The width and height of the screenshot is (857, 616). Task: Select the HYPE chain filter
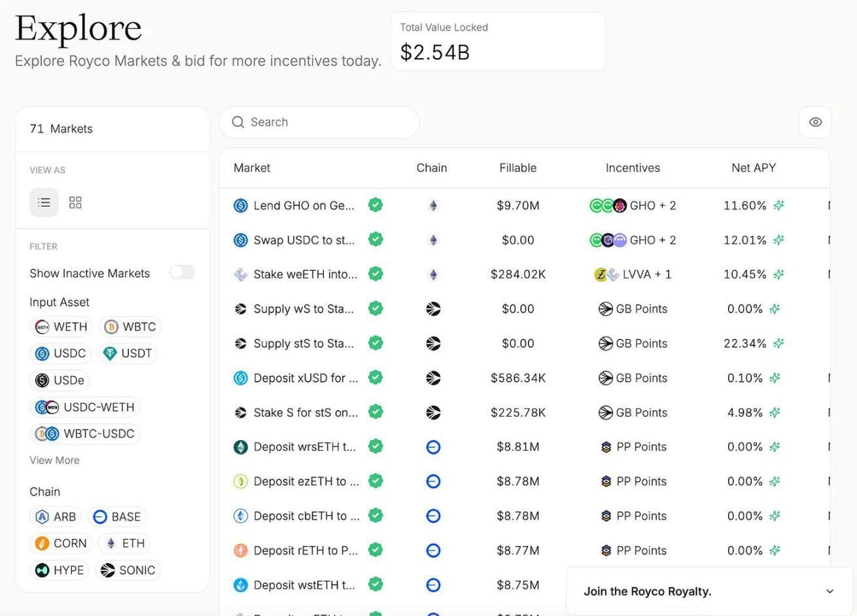coord(60,570)
